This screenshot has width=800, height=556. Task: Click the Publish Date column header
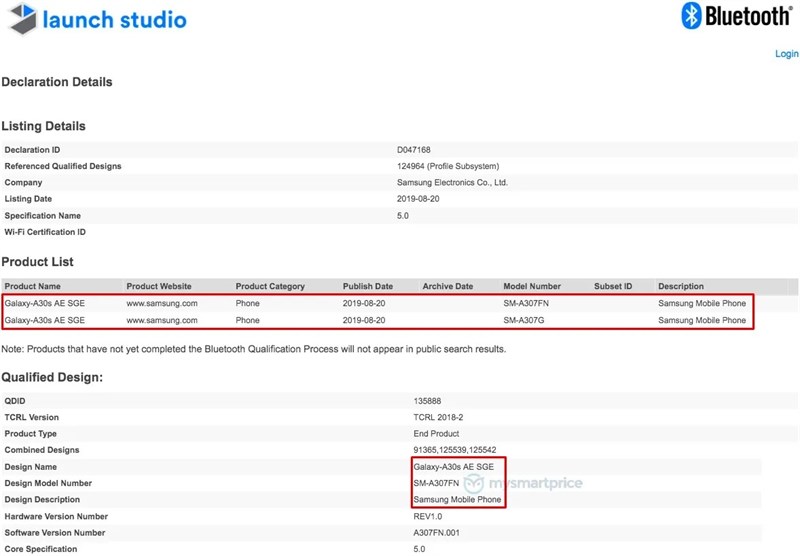click(x=368, y=286)
